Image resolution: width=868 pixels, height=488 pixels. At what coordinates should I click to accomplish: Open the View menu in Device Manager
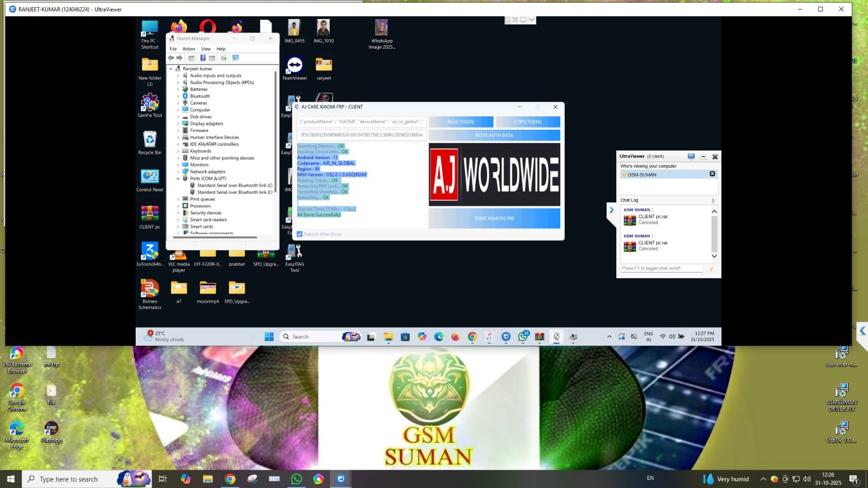(206, 49)
